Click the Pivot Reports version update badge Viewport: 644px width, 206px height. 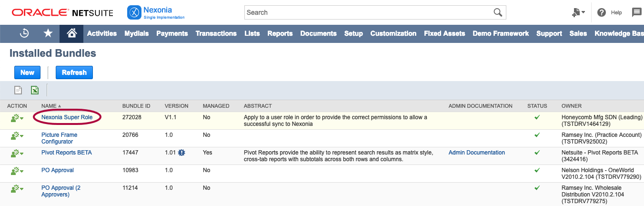point(181,153)
